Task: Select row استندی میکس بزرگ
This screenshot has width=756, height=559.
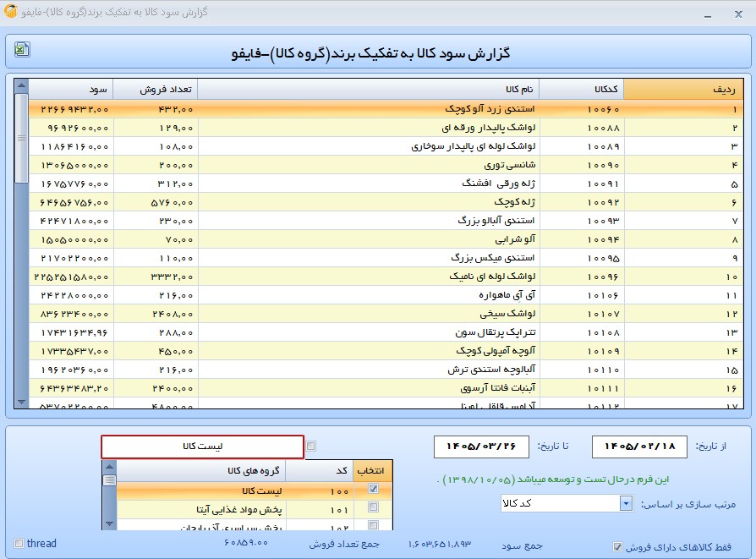Action: coord(386,258)
